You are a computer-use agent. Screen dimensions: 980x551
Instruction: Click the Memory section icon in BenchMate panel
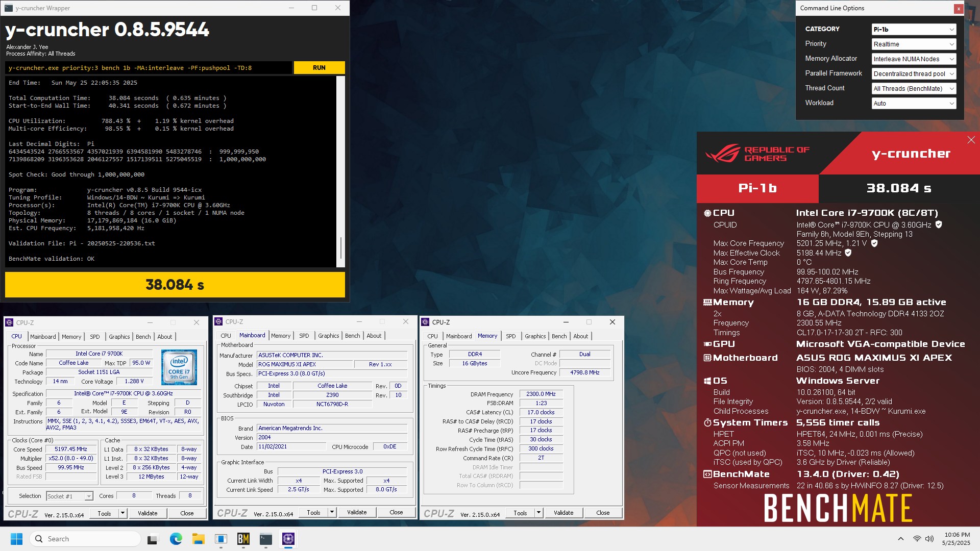[707, 302]
